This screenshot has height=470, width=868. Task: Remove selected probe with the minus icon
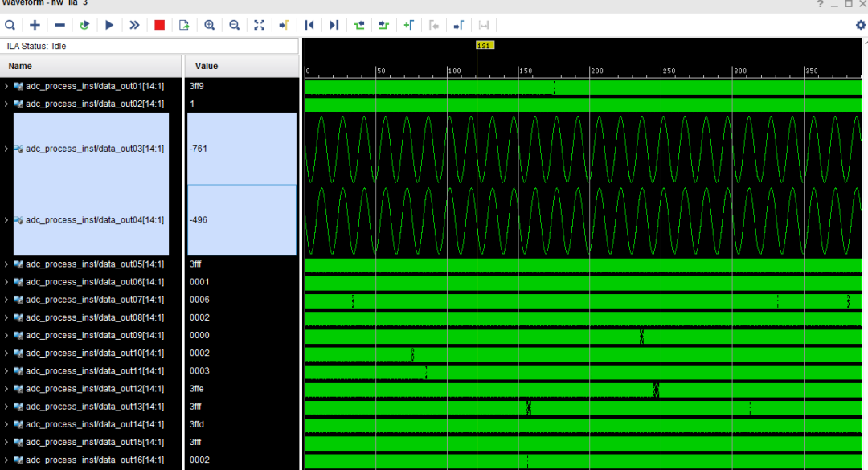click(59, 25)
